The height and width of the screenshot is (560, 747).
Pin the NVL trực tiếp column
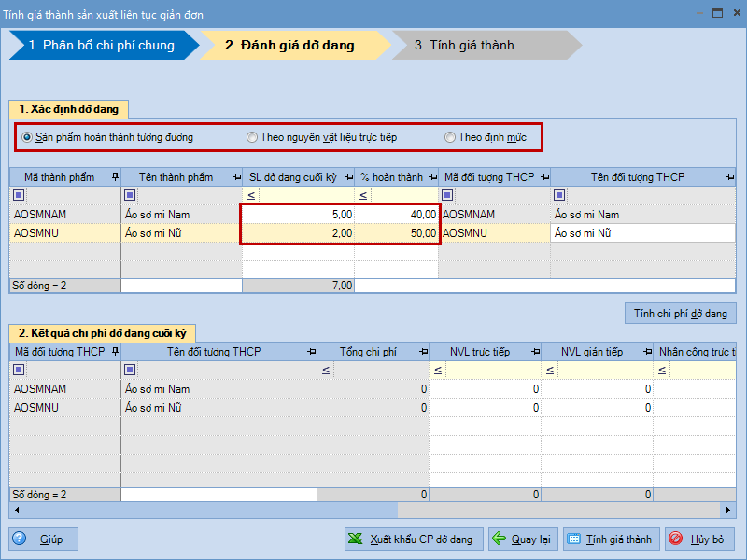pos(535,352)
